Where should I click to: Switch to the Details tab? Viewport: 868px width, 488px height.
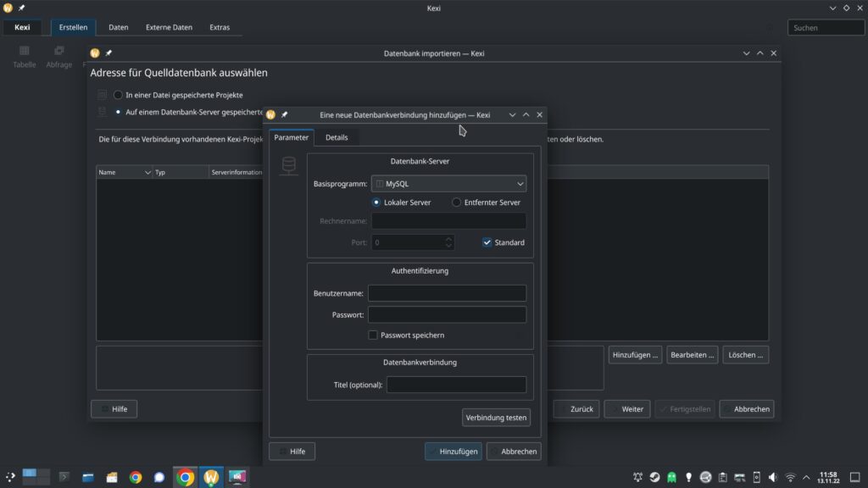(337, 137)
